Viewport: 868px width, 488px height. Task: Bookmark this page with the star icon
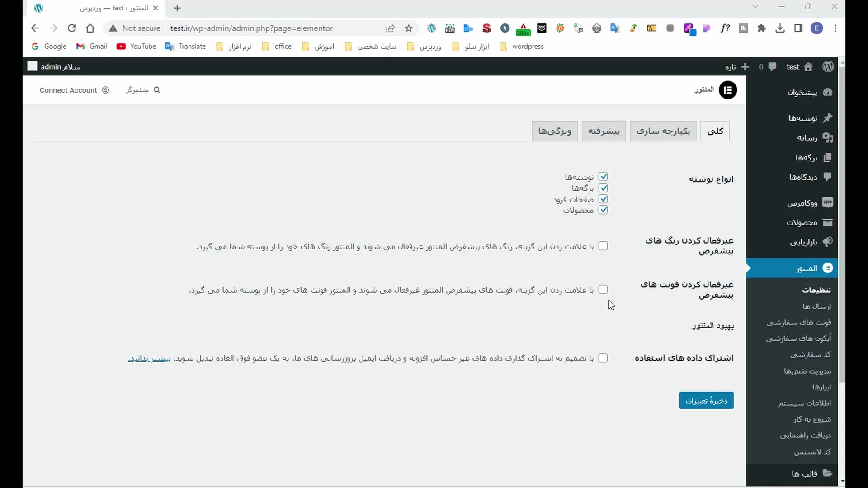pos(409,28)
